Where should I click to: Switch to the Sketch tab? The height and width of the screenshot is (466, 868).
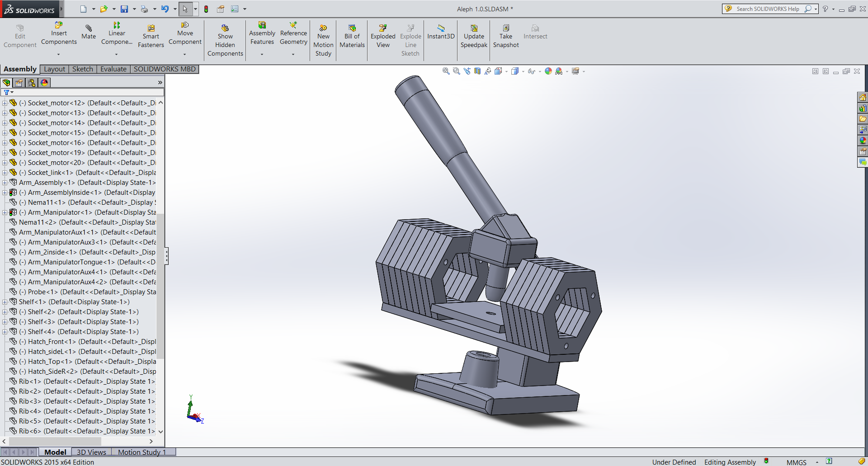83,69
